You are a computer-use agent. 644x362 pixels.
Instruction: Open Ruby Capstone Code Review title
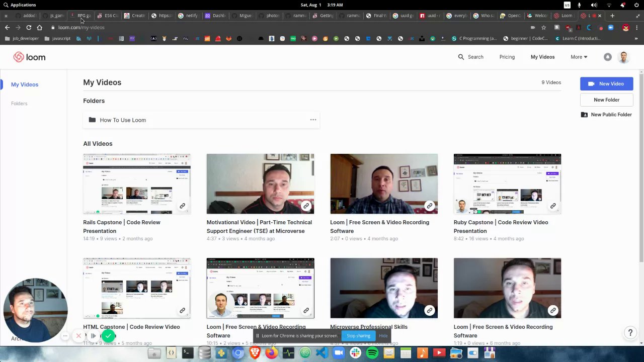501,227
